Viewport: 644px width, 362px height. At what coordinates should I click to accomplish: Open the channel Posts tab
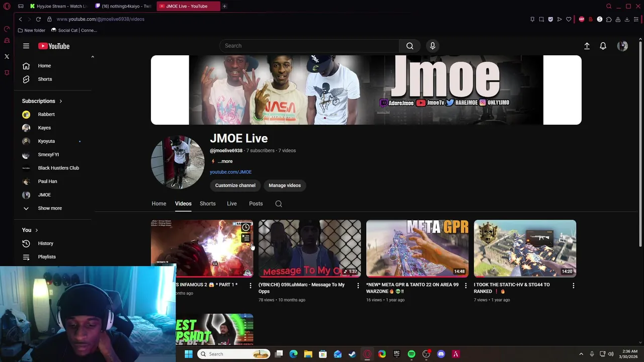256,204
